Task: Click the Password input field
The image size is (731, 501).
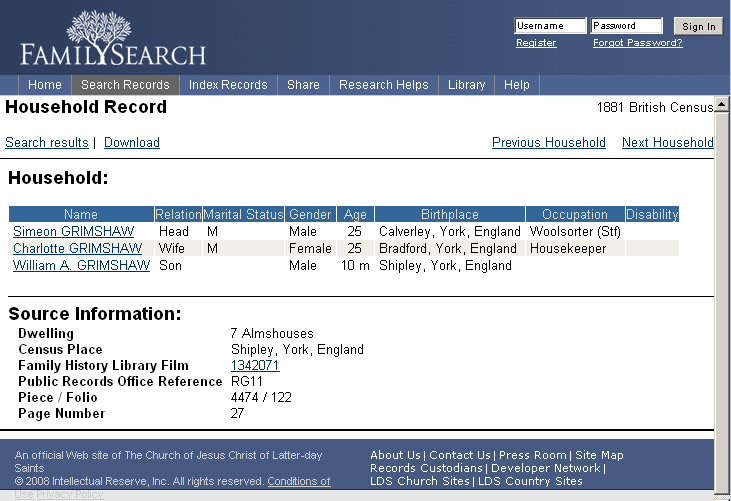Action: (626, 26)
